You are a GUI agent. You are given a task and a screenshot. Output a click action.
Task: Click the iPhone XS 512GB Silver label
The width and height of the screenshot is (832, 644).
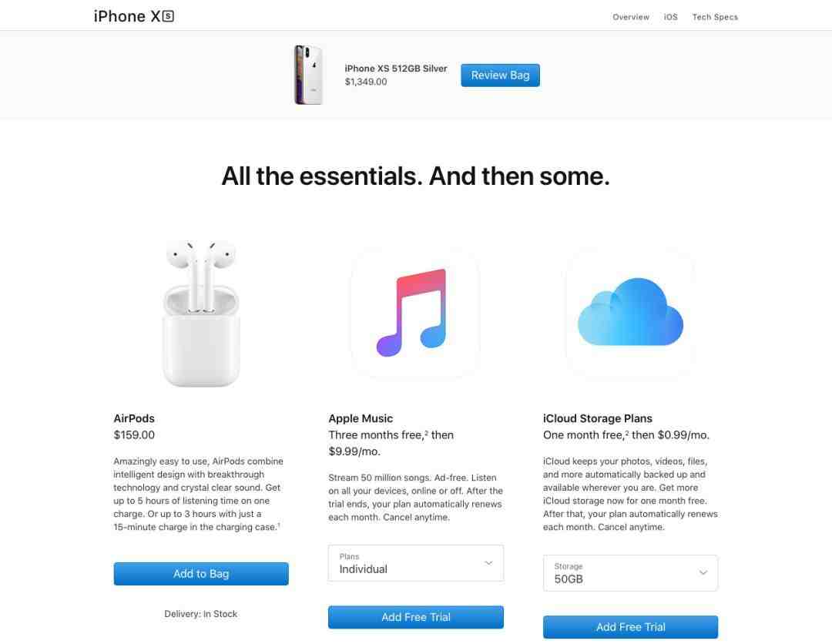pos(396,69)
